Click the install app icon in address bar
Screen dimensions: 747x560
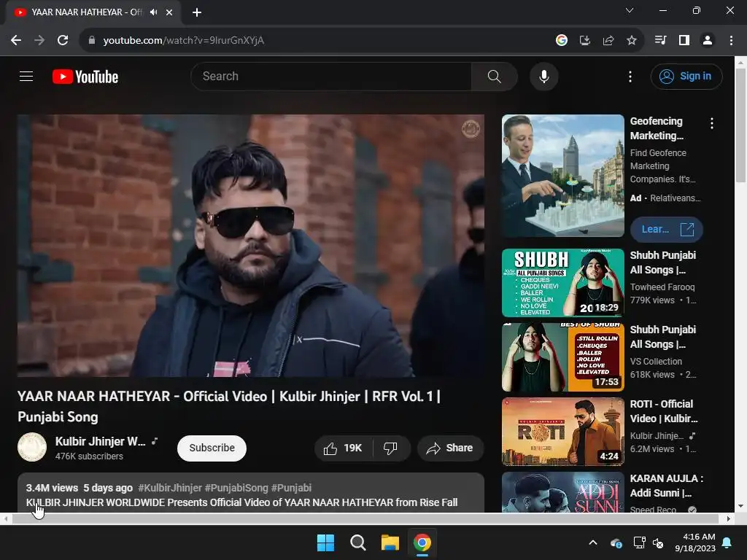(x=584, y=41)
